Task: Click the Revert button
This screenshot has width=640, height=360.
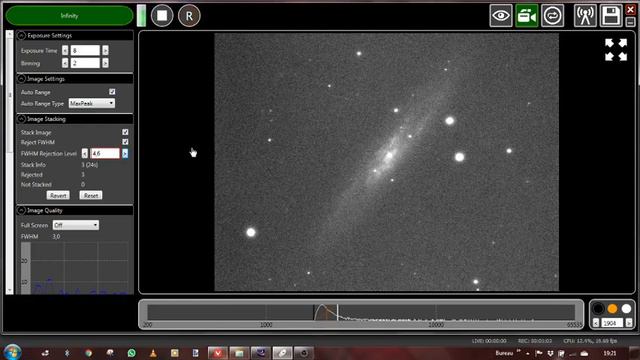Action: pyautogui.click(x=58, y=196)
